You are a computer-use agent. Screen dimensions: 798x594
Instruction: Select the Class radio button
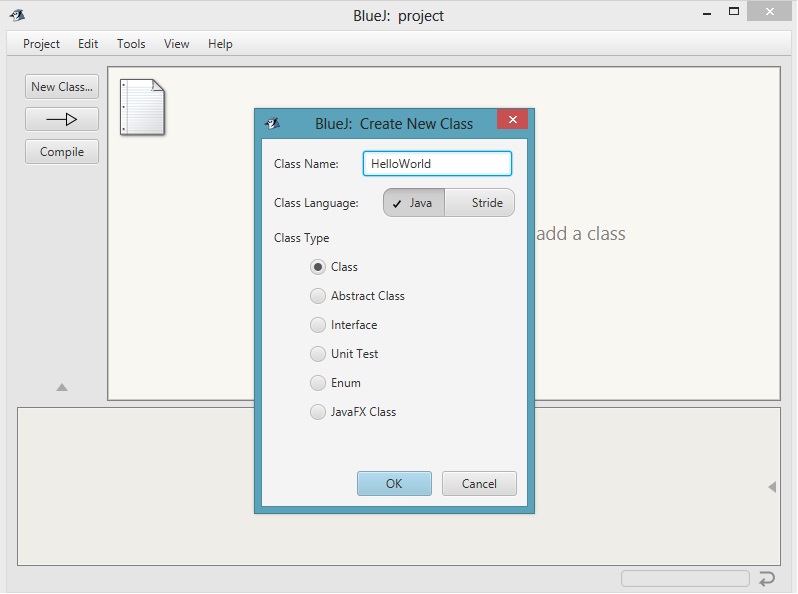coord(318,267)
